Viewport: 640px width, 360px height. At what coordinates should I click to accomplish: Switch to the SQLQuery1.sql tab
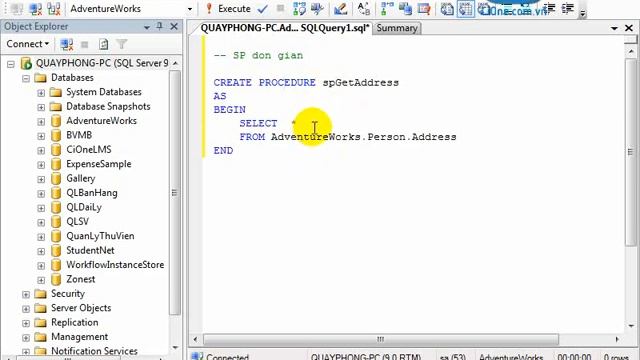pyautogui.click(x=284, y=28)
